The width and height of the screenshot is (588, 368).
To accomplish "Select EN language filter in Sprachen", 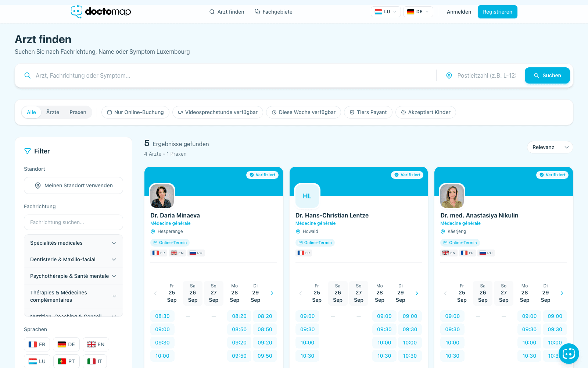I will click(x=96, y=344).
